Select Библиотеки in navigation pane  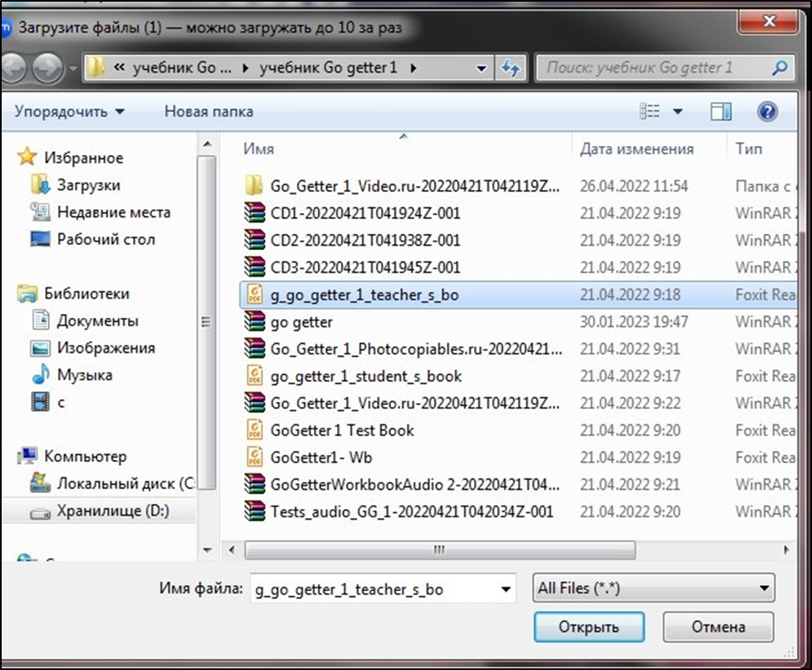(x=74, y=294)
